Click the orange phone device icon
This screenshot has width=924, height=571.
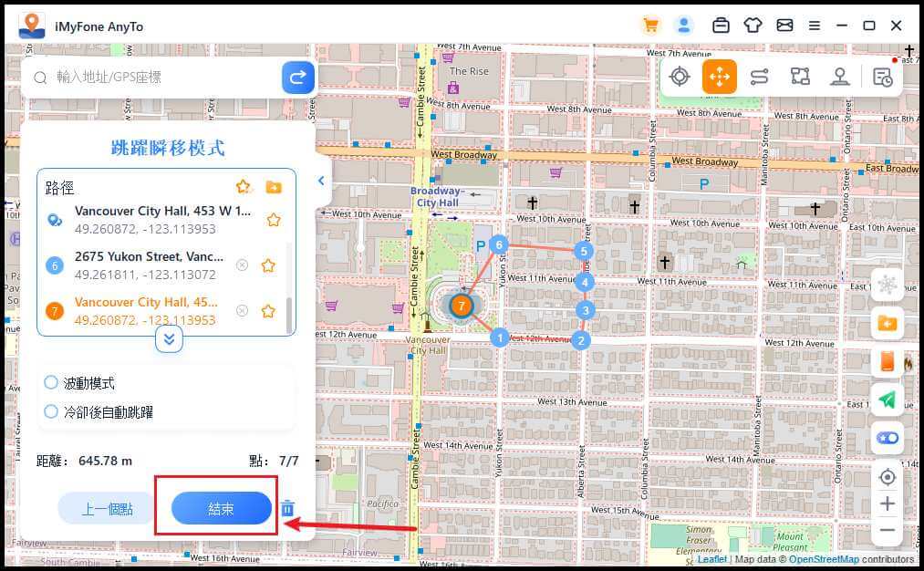coord(888,360)
